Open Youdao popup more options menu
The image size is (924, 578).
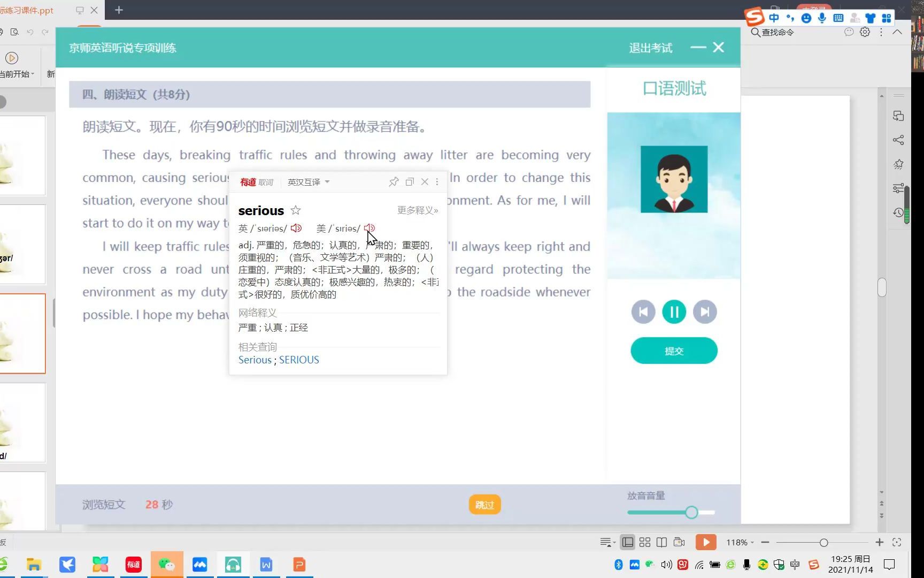click(x=437, y=182)
